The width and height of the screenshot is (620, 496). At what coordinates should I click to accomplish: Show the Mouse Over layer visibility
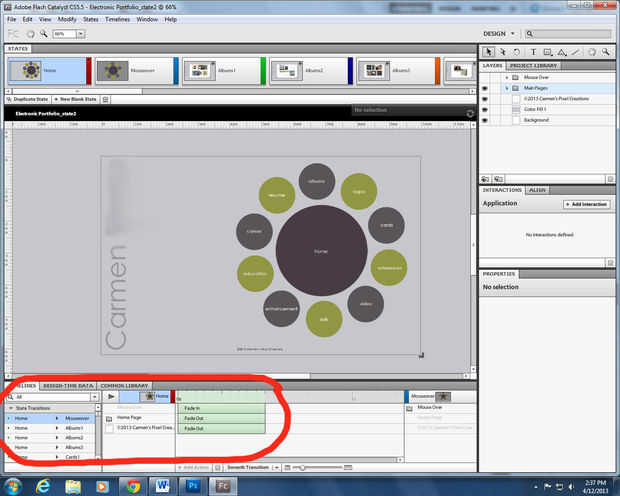(485, 78)
